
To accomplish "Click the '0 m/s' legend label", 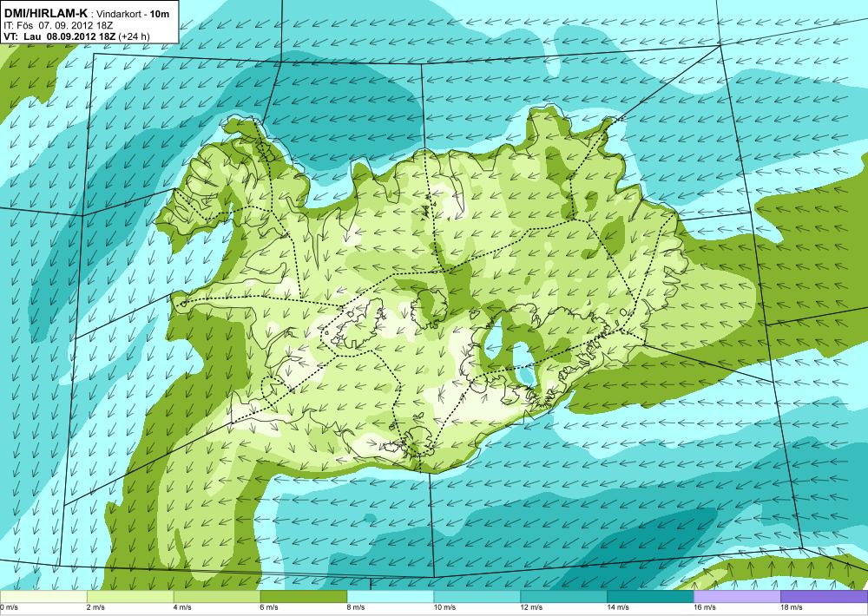I will (x=10, y=607).
